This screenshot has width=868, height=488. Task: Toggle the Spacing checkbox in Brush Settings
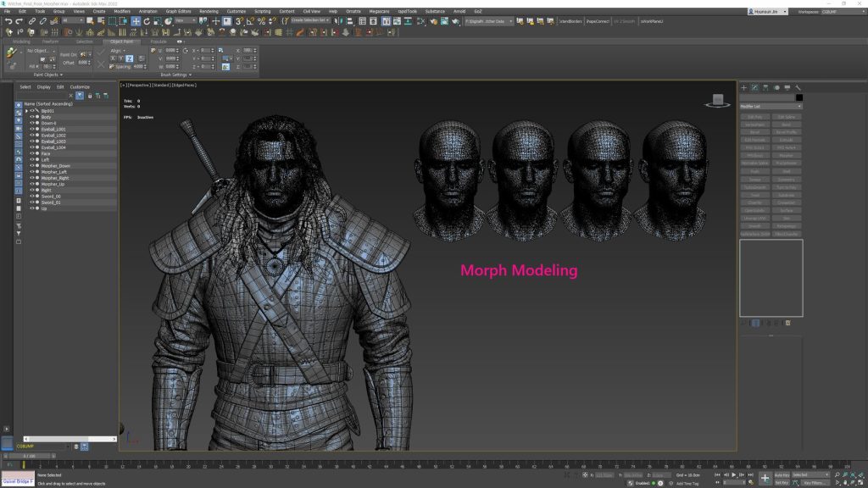pyautogui.click(x=112, y=66)
